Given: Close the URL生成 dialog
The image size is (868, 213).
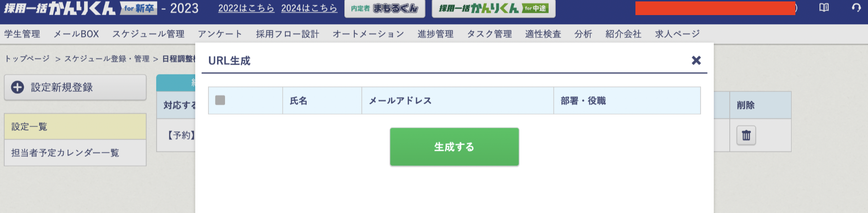Looking at the screenshot, I should pos(696,60).
